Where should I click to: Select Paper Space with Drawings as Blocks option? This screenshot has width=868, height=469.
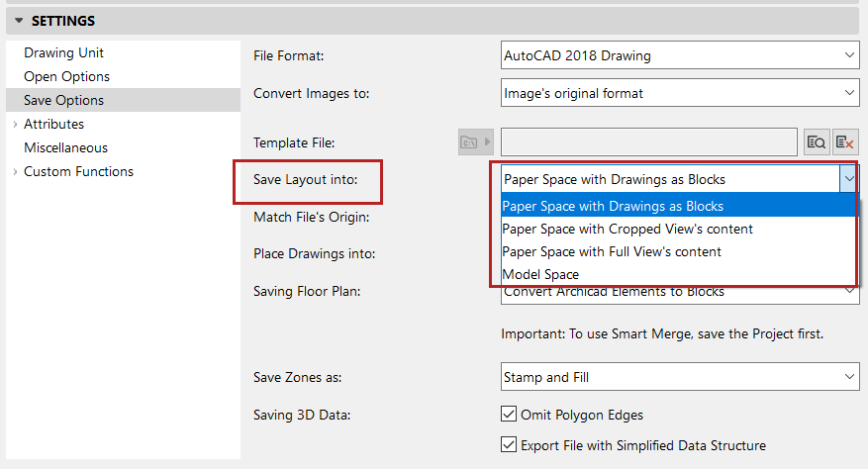pyautogui.click(x=613, y=206)
